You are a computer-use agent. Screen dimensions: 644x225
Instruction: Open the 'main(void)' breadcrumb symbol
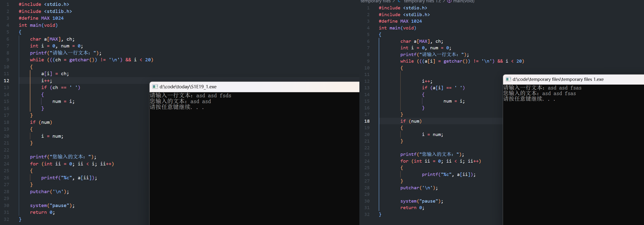click(464, 1)
